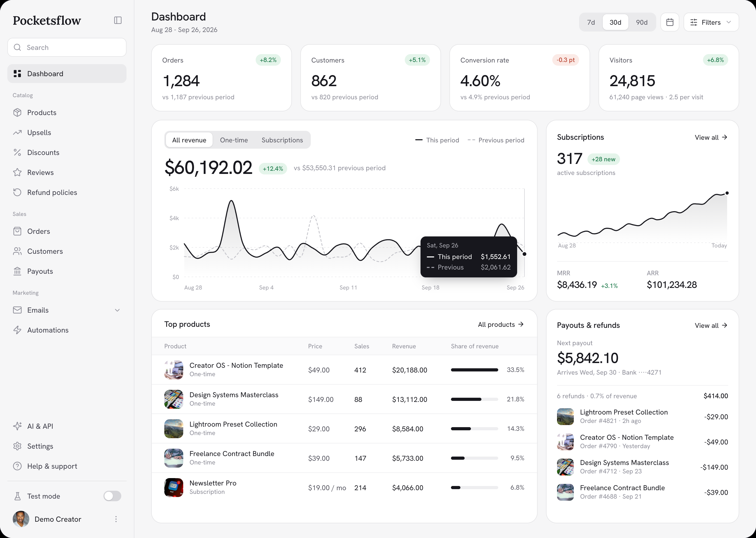Open the Filters dropdown chevron

728,22
